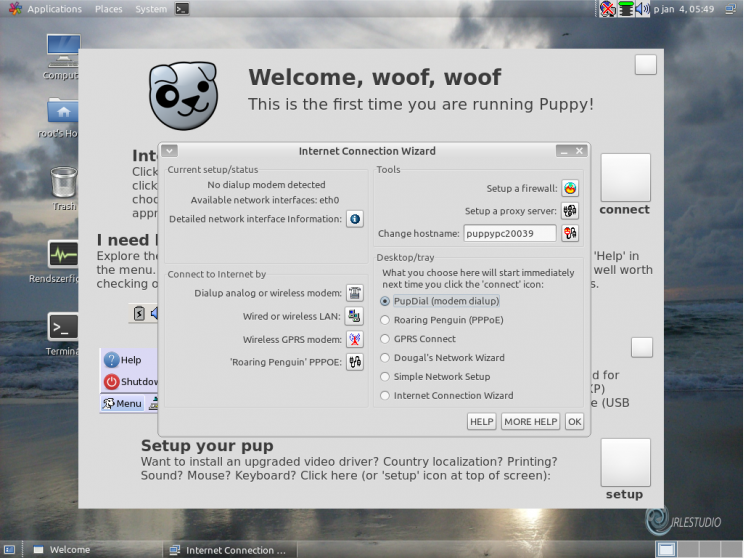
Task: Switch to Welcome window in taskbar
Action: [x=93, y=550]
